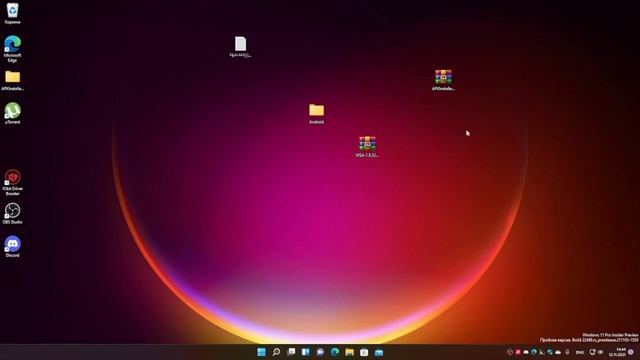
Task: Open network status in system tray
Action: coord(592,352)
